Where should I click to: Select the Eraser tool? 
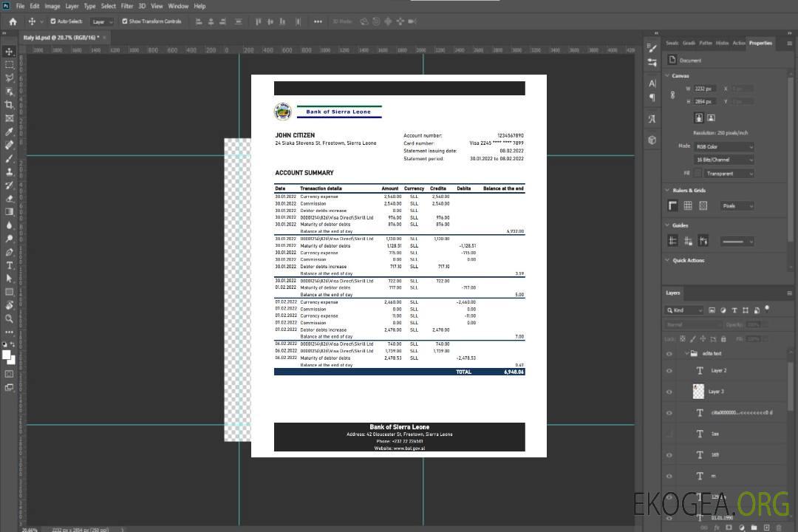[9, 199]
